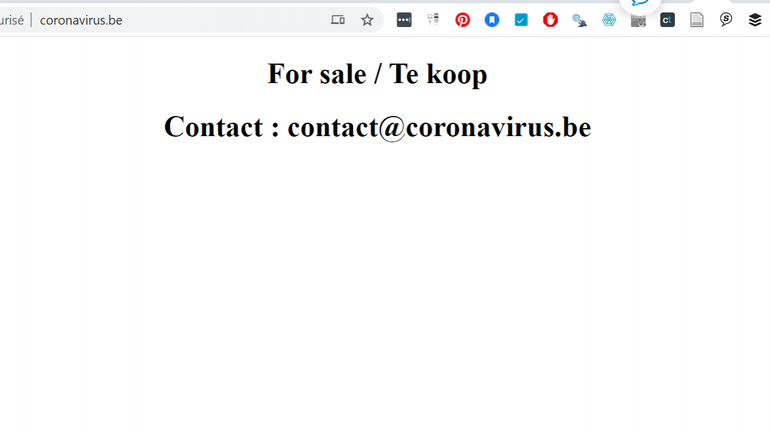Open the blue bookmark extension
The image size is (770, 433).
tap(492, 20)
